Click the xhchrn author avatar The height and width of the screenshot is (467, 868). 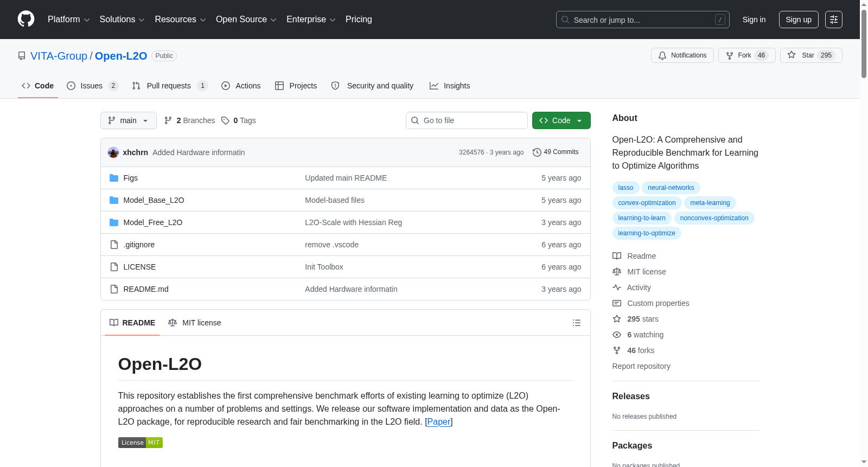tap(113, 152)
